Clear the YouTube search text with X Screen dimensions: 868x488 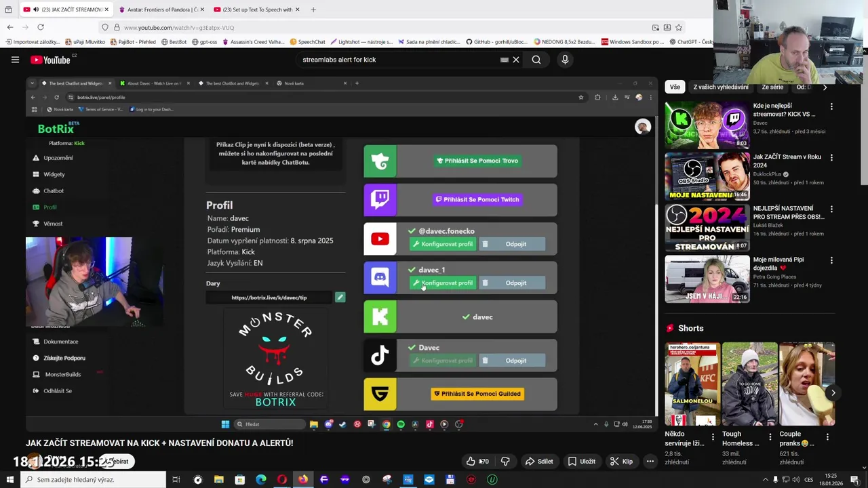coord(516,60)
